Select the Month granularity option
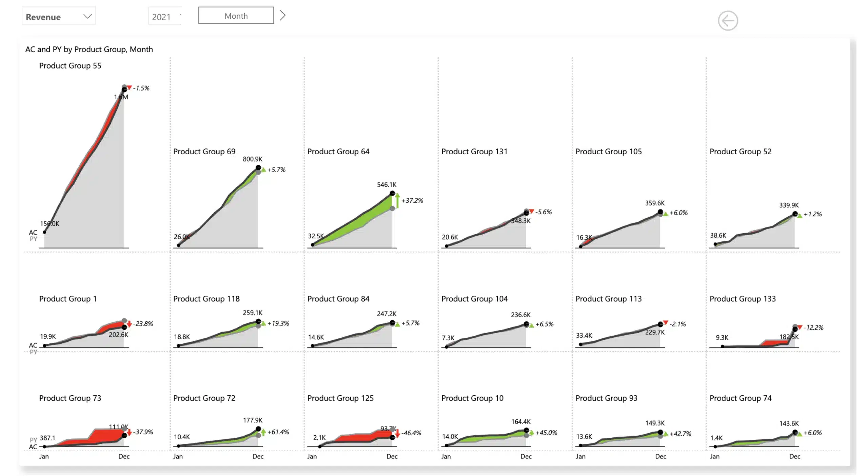Image resolution: width=868 pixels, height=476 pixels. coord(236,16)
